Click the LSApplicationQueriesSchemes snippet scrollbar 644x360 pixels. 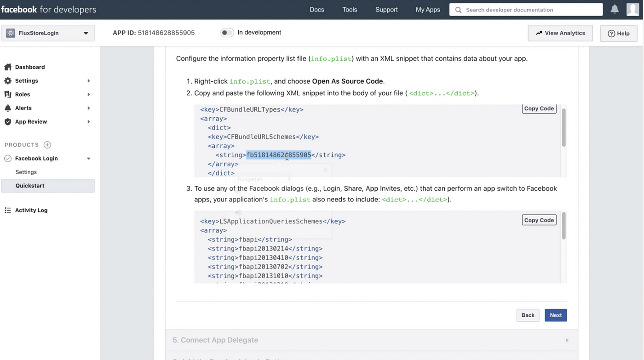click(563, 225)
